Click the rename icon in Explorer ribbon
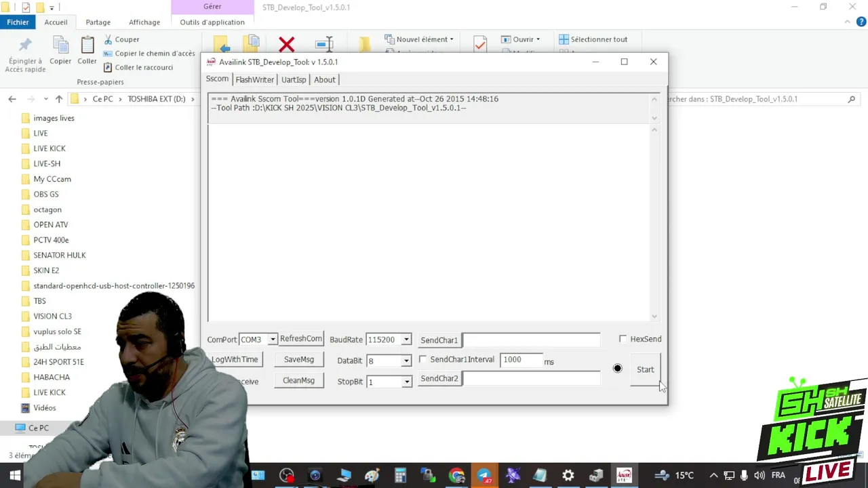 [x=325, y=45]
